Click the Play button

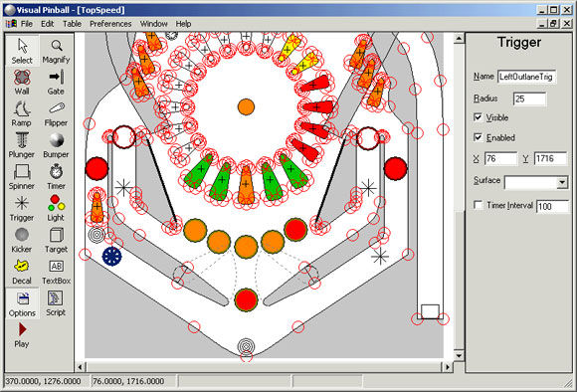(22, 334)
